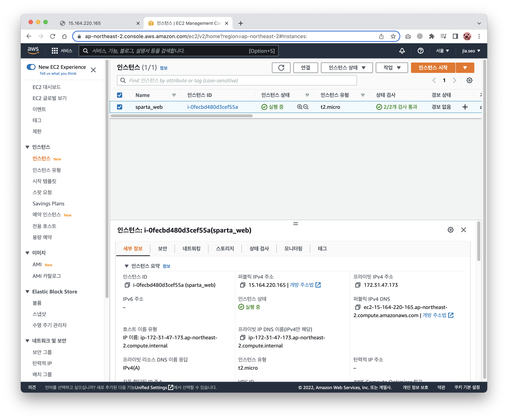Image resolution: width=508 pixels, height=420 pixels.
Task: Uncheck the sparta_web row checkbox
Action: tap(119, 107)
